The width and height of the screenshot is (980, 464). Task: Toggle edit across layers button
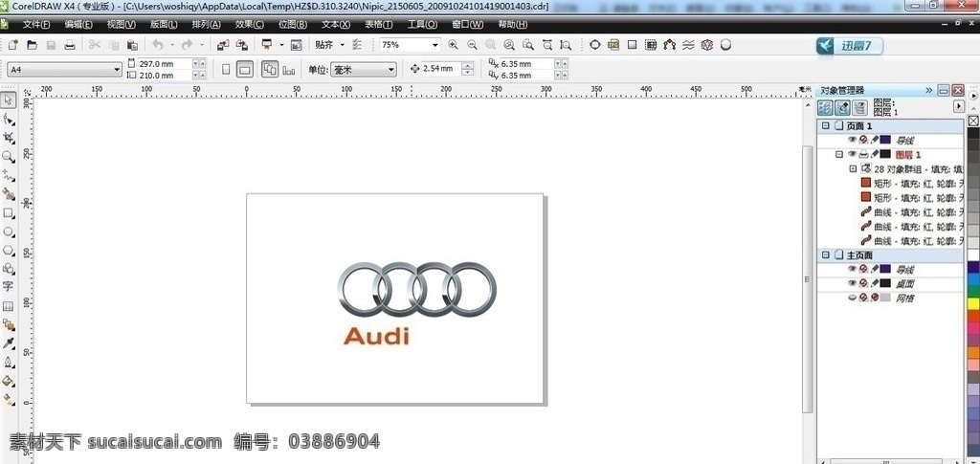842,107
